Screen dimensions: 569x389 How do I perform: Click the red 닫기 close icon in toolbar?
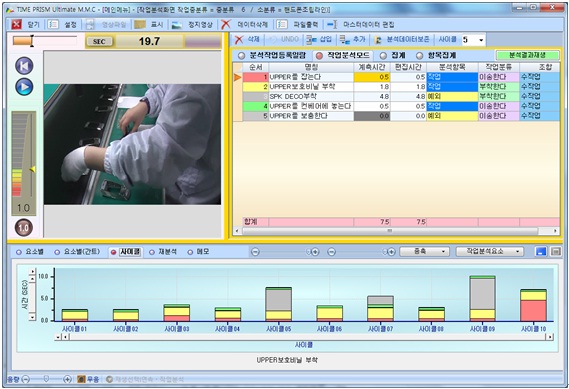click(16, 24)
